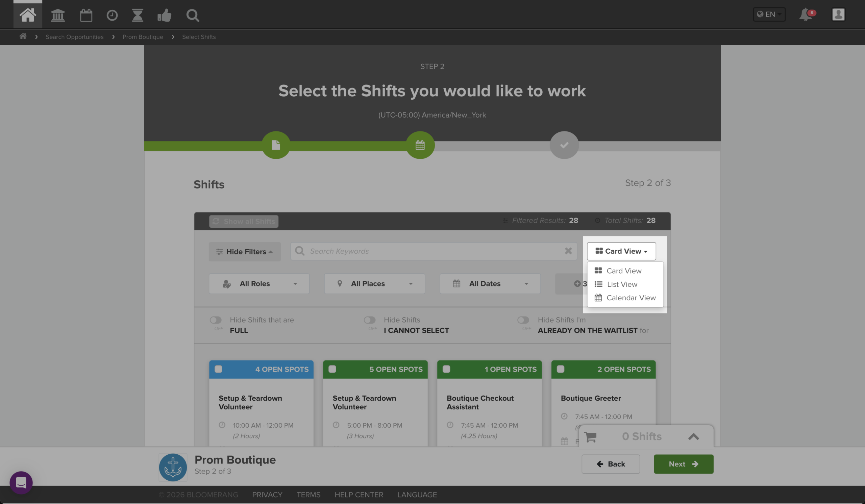Open the EN language selector
This screenshot has height=504, width=865.
point(769,15)
